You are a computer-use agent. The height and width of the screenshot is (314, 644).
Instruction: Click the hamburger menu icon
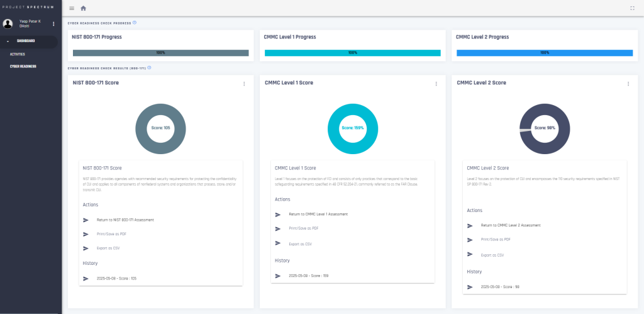72,8
